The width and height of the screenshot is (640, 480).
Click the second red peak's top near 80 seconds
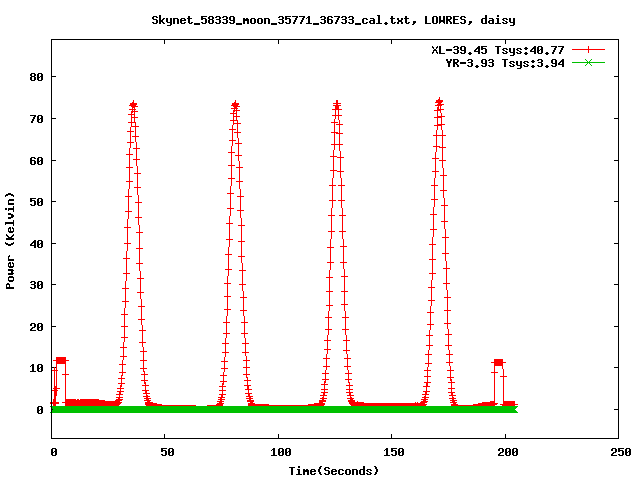coord(235,105)
